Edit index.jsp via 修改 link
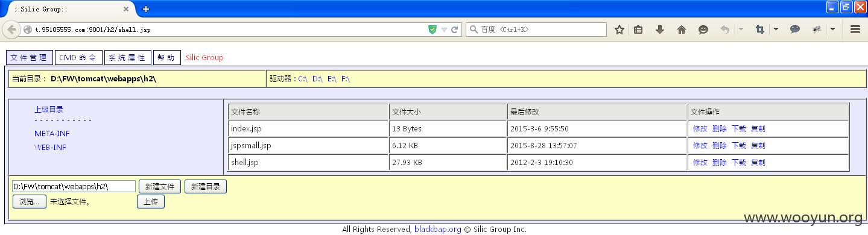 tap(700, 129)
